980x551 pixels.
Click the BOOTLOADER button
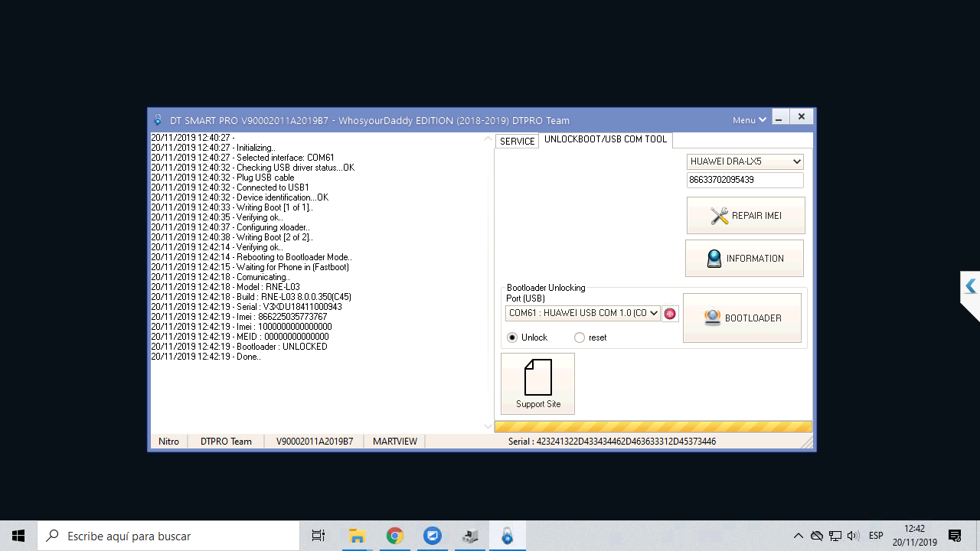(742, 318)
